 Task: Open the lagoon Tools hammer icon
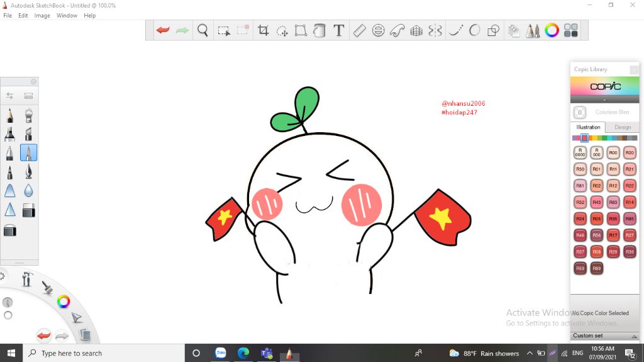click(x=27, y=280)
